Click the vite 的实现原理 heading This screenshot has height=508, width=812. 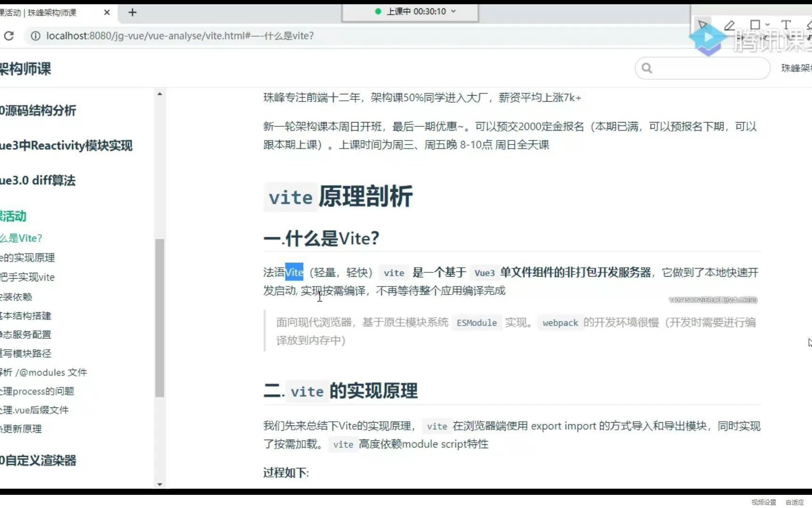click(341, 391)
